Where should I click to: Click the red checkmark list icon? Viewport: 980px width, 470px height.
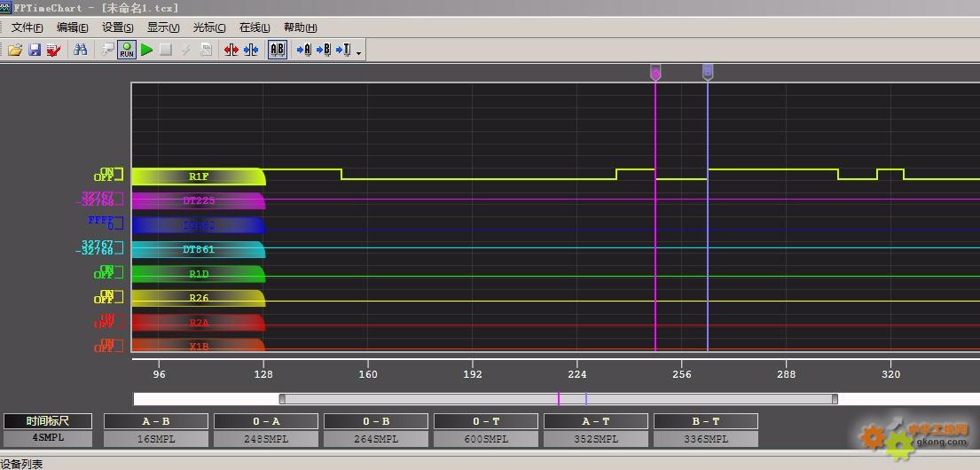[x=53, y=50]
